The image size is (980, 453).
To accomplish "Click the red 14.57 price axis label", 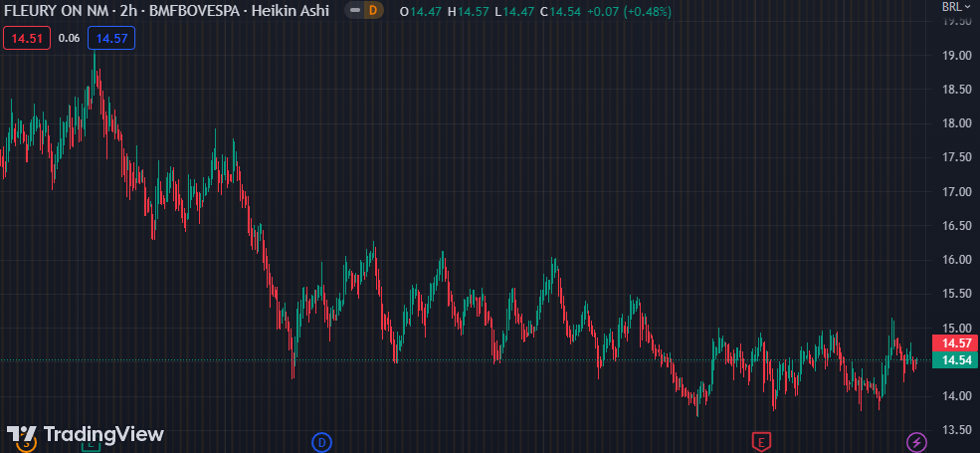I will (956, 342).
